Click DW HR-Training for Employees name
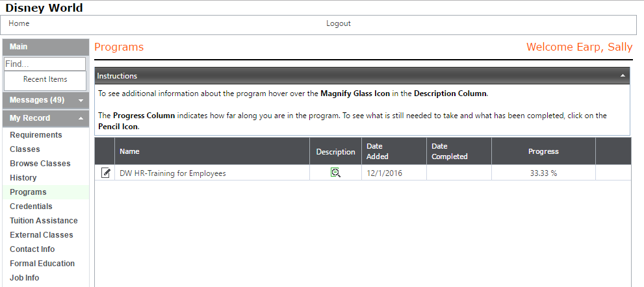 (x=172, y=173)
